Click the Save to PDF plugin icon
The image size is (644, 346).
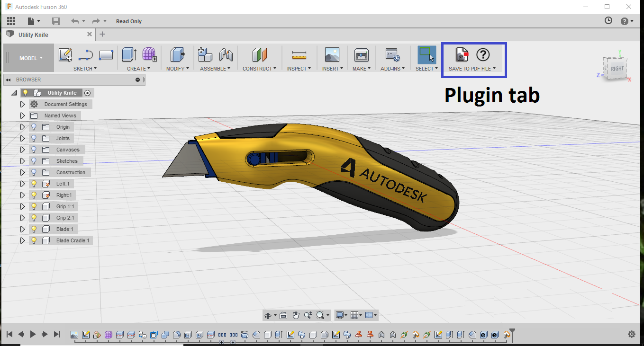click(x=462, y=55)
